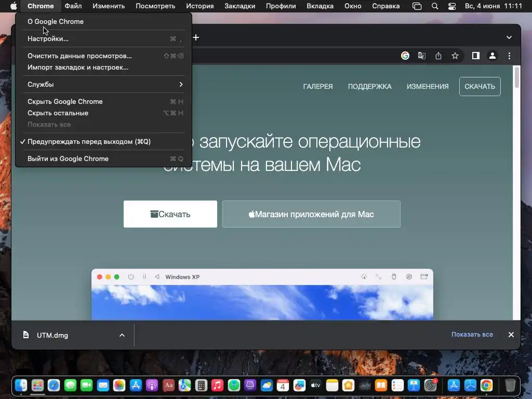
Task: Open the Файл menu
Action: (73, 6)
